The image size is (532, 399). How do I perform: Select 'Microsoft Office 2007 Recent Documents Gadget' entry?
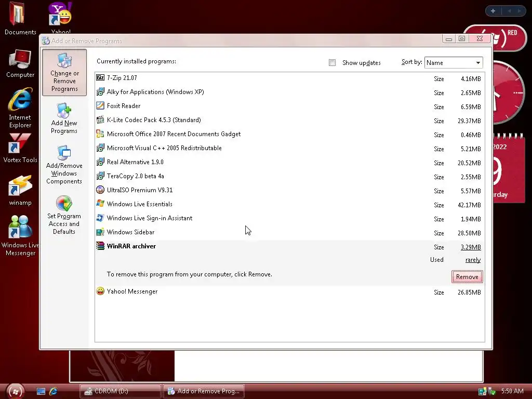pyautogui.click(x=289, y=134)
